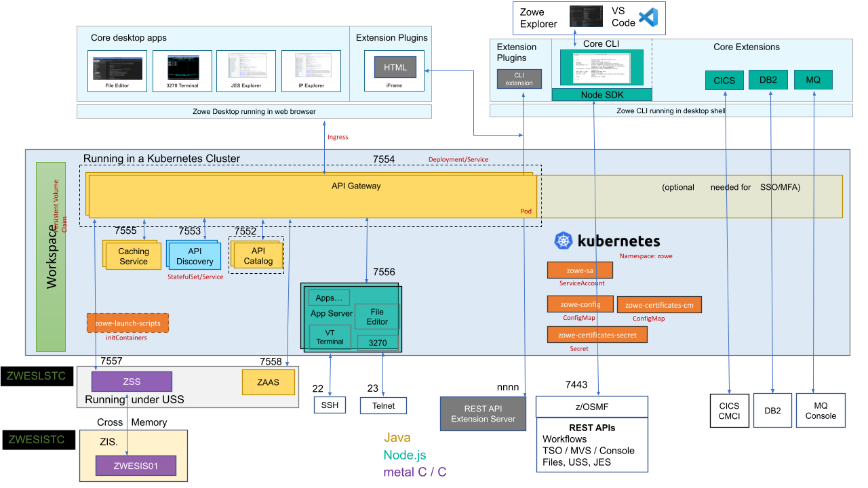Image resolution: width=868 pixels, height=488 pixels.
Task: Click the Node SDK label
Action: (601, 95)
